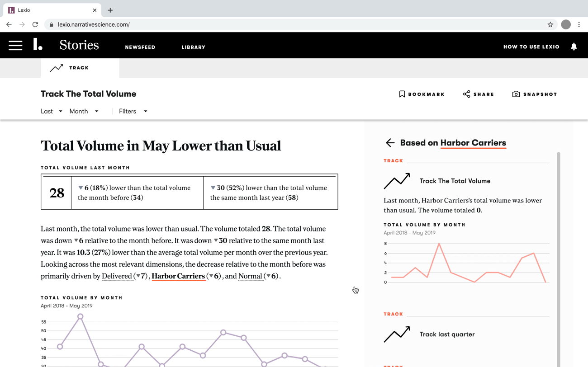View the site security lock icon

coord(52,24)
